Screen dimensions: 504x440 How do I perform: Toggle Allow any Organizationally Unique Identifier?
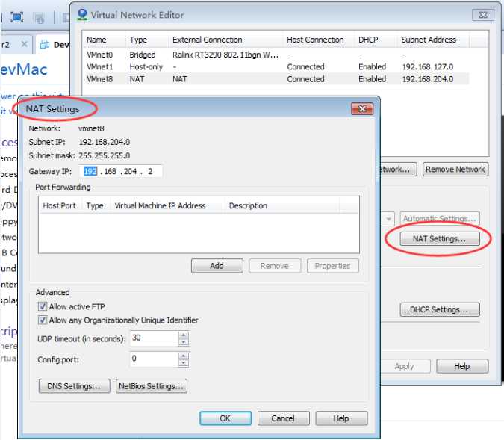[43, 320]
